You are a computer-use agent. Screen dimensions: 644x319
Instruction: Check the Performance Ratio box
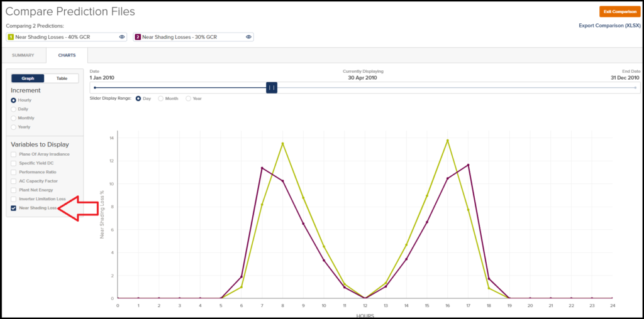[x=14, y=172]
